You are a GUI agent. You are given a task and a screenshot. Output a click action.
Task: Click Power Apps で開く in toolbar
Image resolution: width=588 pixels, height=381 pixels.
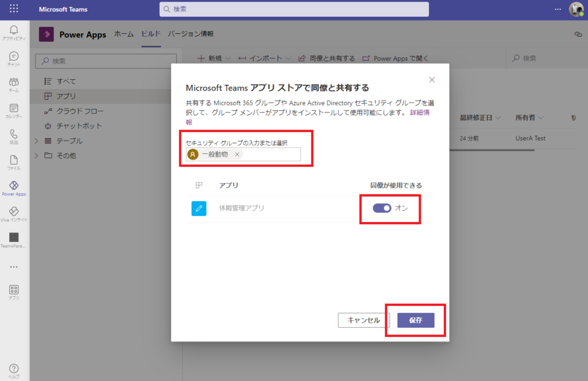395,59
